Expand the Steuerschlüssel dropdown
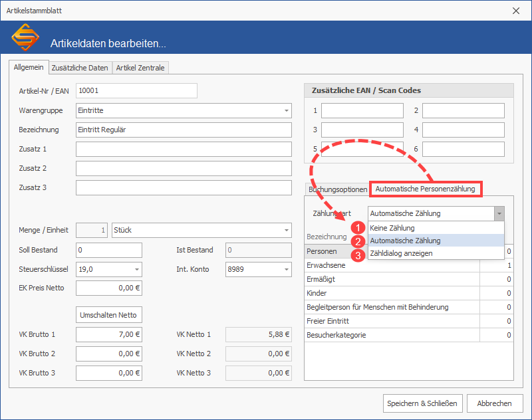 pyautogui.click(x=136, y=269)
